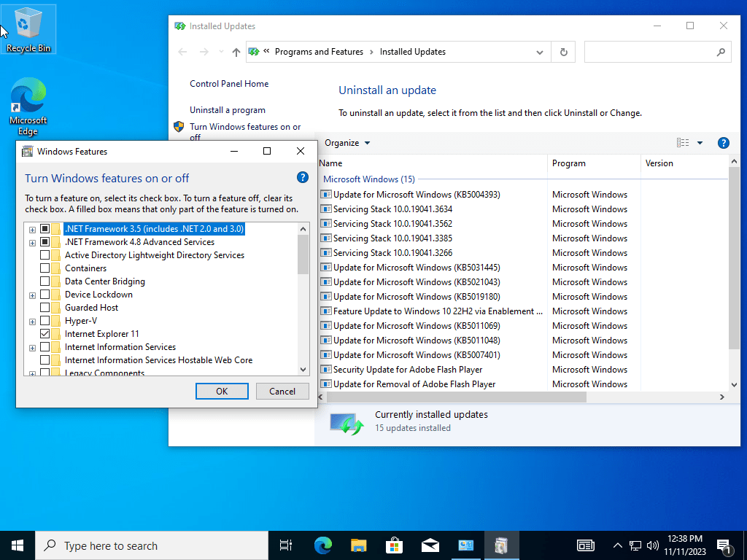Click Cancel in Windows Features dialog
The width and height of the screenshot is (747, 560).
click(x=282, y=392)
